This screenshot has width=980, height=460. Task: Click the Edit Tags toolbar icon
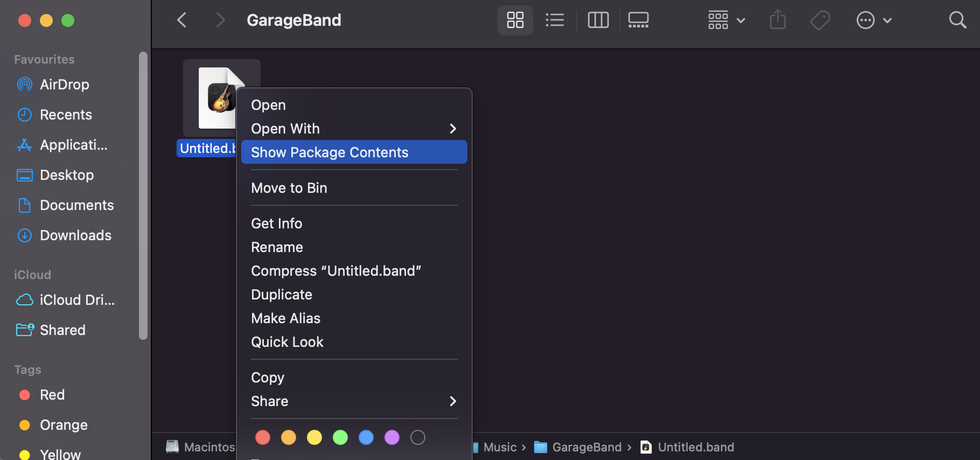point(820,20)
